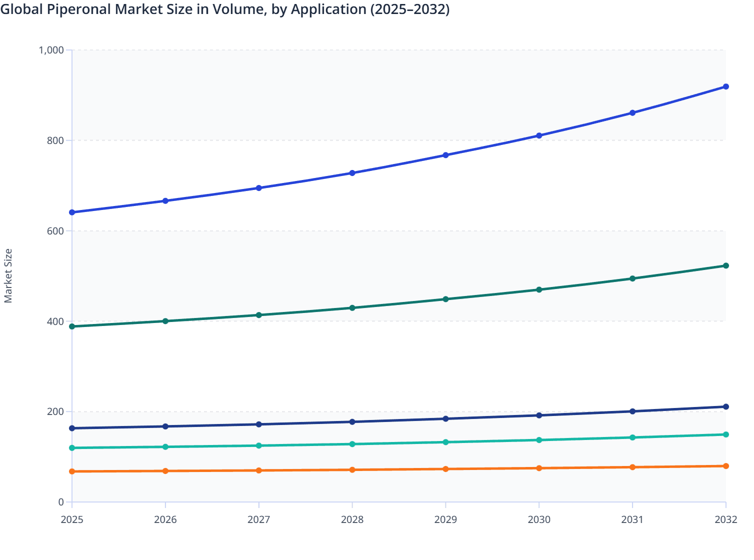Image resolution: width=754 pixels, height=560 pixels.
Task: Select the 2032 endpoint of the orange line
Action: 726,466
